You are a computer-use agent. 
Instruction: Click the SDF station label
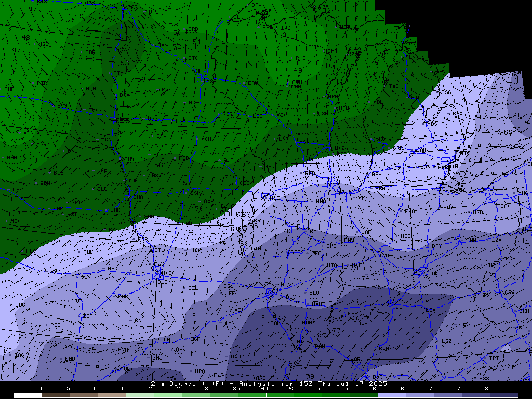(400, 307)
